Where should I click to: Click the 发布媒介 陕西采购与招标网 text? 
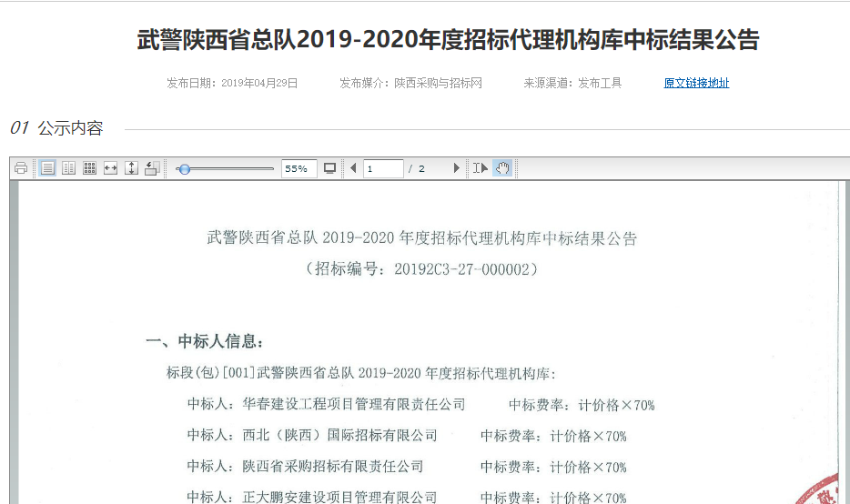[x=410, y=83]
